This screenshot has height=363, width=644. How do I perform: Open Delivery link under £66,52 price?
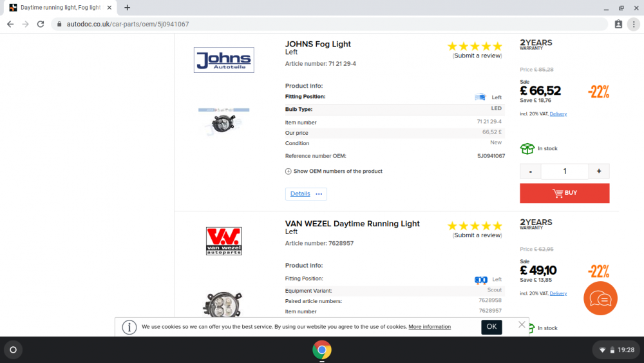[x=558, y=114]
